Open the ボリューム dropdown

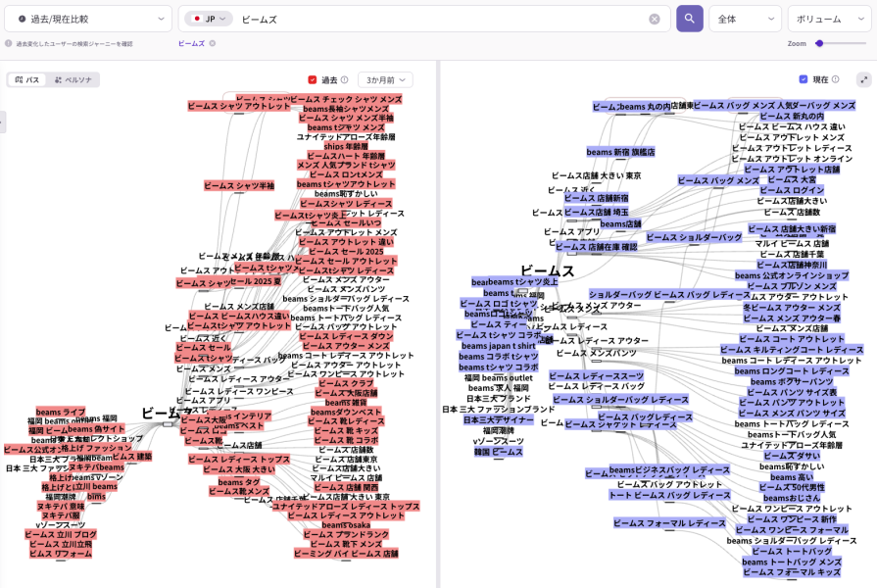829,19
